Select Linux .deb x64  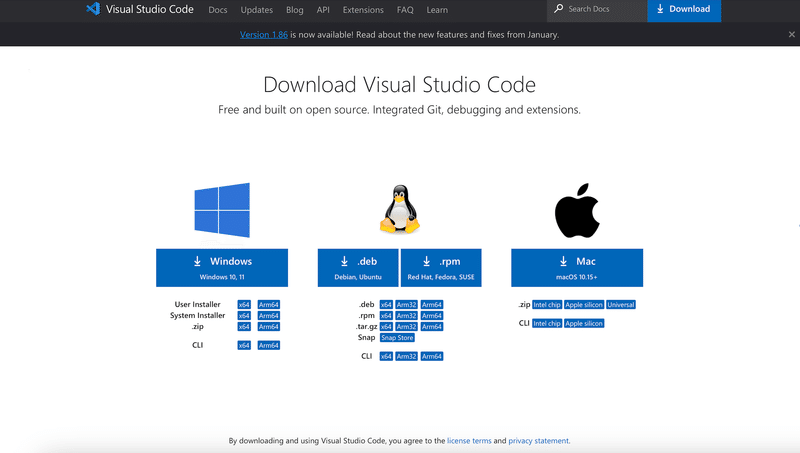(x=386, y=305)
